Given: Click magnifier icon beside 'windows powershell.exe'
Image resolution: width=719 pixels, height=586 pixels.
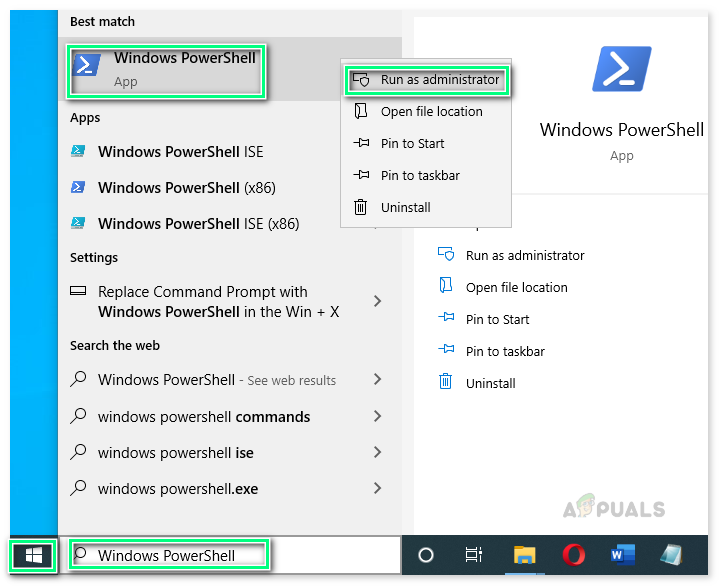Looking at the screenshot, I should (x=78, y=487).
